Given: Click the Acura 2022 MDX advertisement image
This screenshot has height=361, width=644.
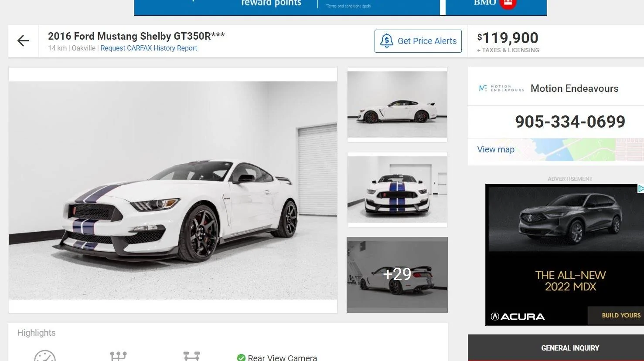Looking at the screenshot, I should click(565, 254).
